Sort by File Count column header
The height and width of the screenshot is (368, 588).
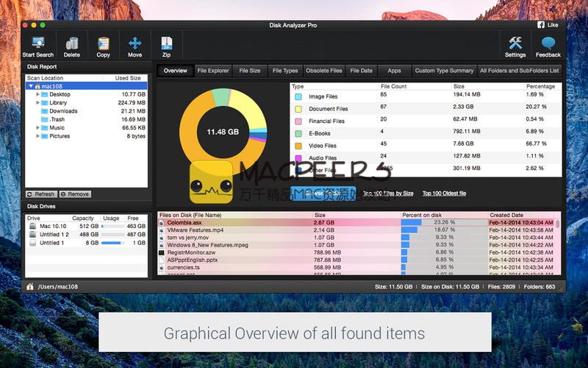[x=393, y=86]
